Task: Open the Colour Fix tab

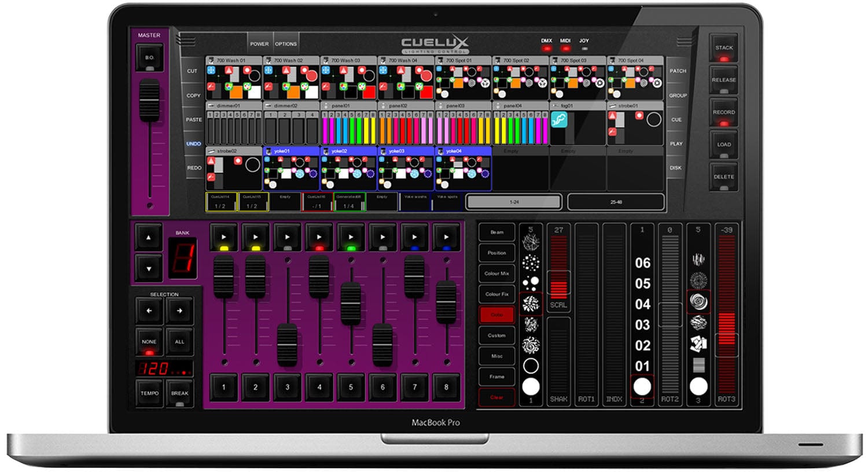Action: pyautogui.click(x=496, y=294)
